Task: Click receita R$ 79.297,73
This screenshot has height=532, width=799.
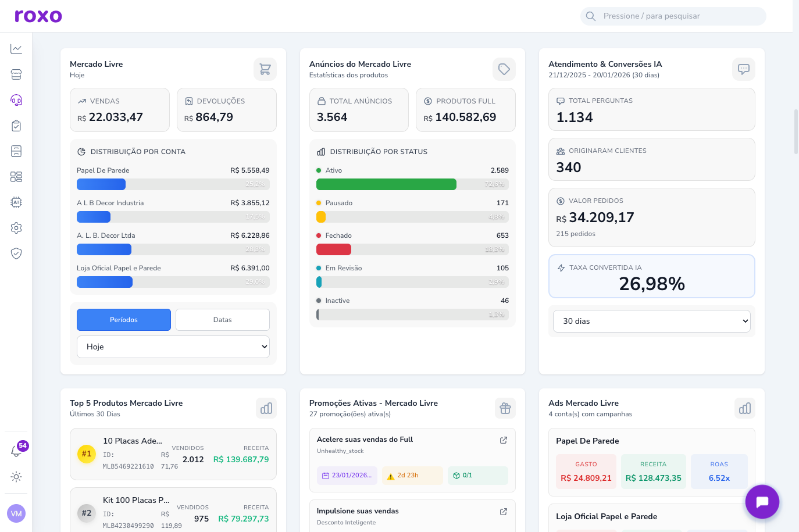Action: pyautogui.click(x=244, y=519)
